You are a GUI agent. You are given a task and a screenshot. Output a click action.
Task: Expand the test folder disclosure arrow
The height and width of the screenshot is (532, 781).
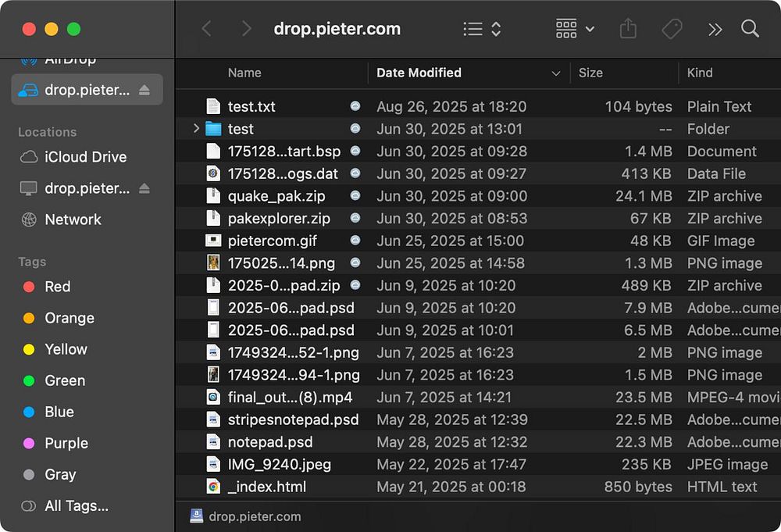click(x=196, y=129)
